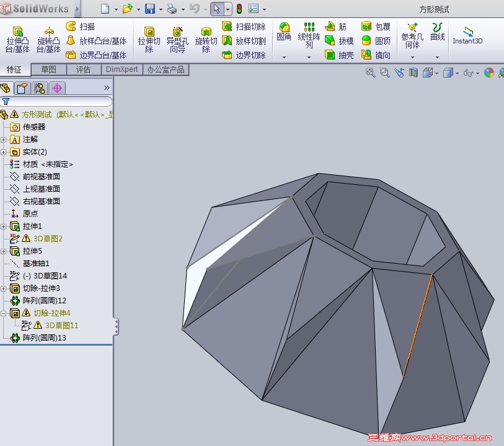Click the Rebuild traffic light icon
The height and width of the screenshot is (446, 504).
click(239, 9)
